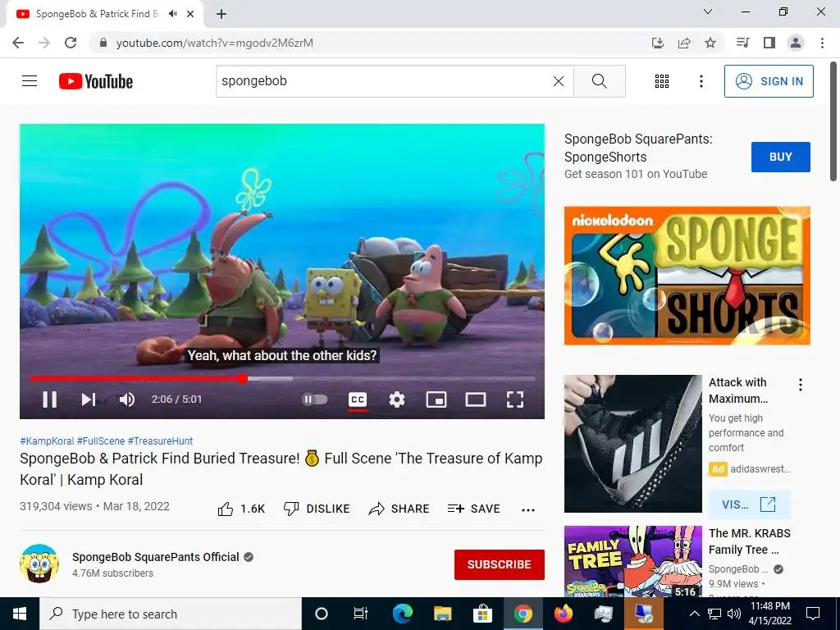Seek on the red video progress bar
840x630 pixels.
point(282,379)
